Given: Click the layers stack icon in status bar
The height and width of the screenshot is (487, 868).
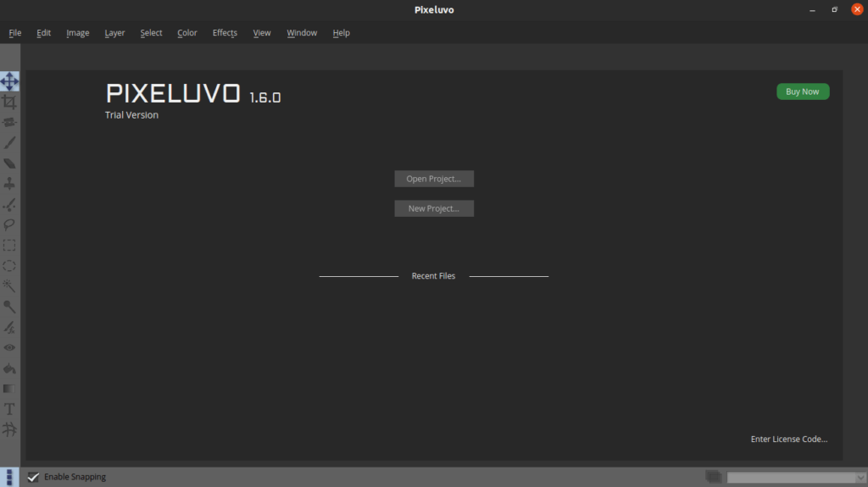Looking at the screenshot, I should 714,477.
